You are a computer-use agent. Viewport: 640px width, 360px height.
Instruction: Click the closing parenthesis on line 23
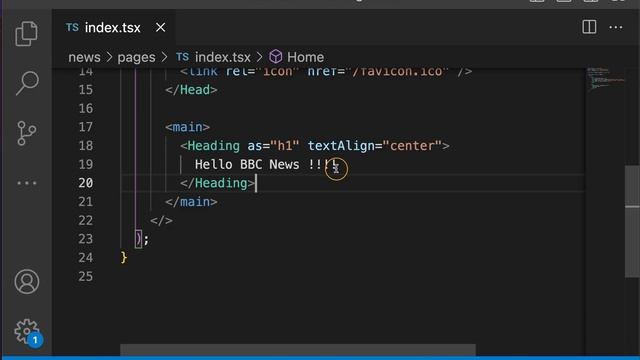point(139,239)
